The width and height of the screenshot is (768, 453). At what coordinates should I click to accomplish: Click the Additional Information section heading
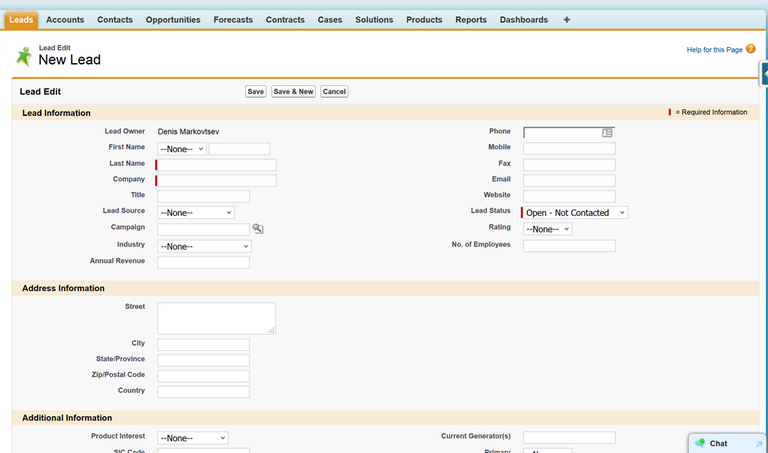(x=67, y=418)
